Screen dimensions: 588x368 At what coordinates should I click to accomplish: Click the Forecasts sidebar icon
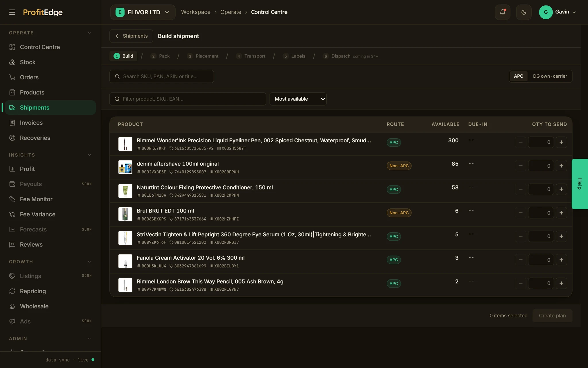point(12,229)
